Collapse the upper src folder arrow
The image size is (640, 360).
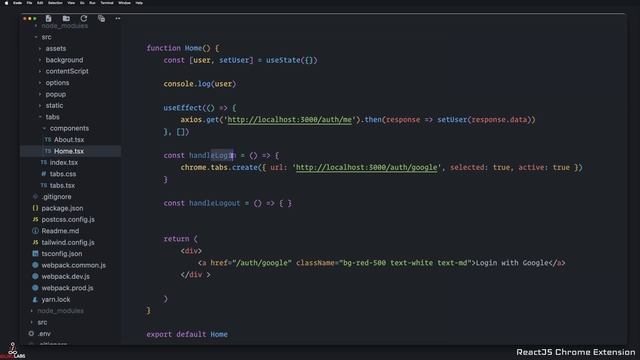coord(36,37)
